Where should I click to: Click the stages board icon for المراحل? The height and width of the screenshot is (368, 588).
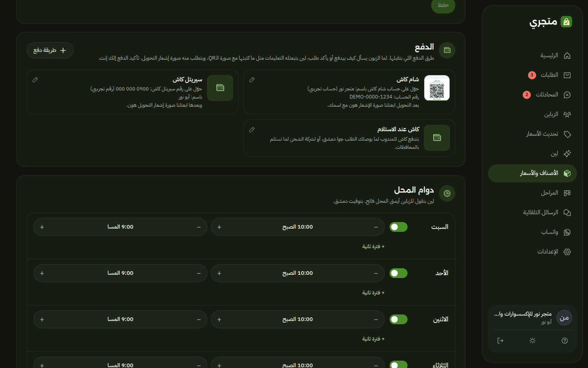pyautogui.click(x=567, y=193)
